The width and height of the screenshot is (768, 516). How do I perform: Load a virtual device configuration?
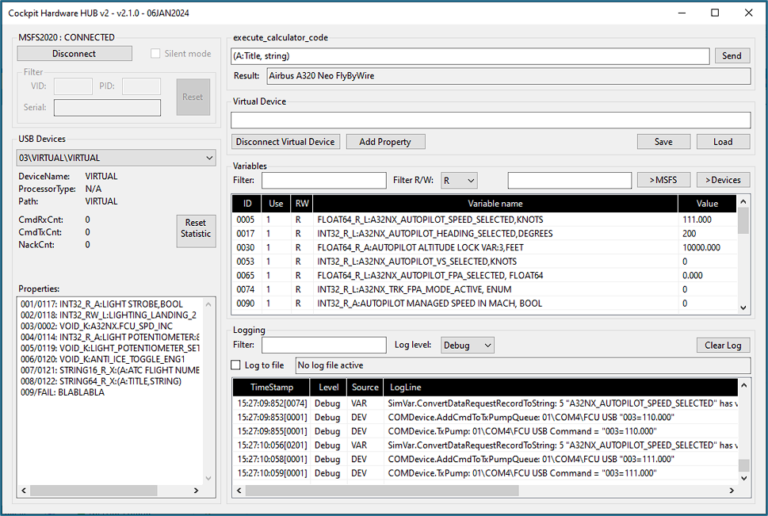point(722,142)
